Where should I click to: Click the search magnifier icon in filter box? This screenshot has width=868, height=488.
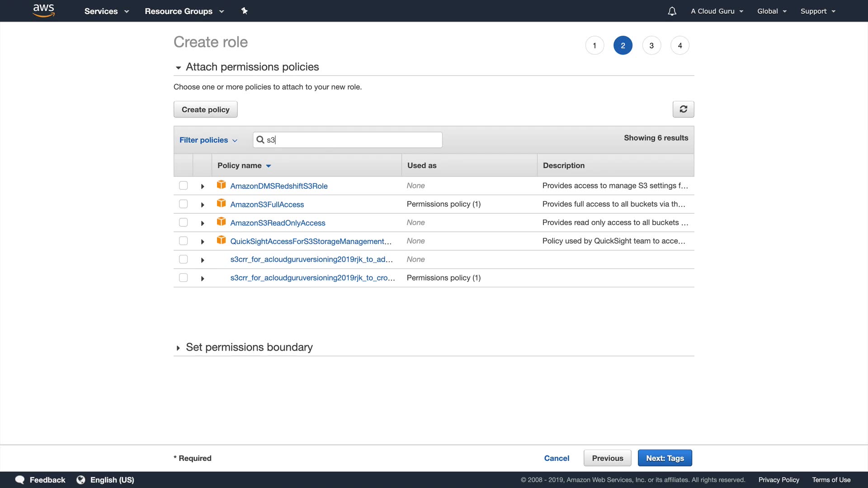260,140
